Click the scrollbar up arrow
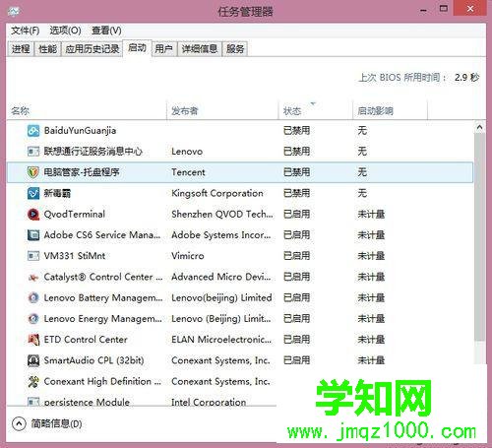 coord(479,127)
